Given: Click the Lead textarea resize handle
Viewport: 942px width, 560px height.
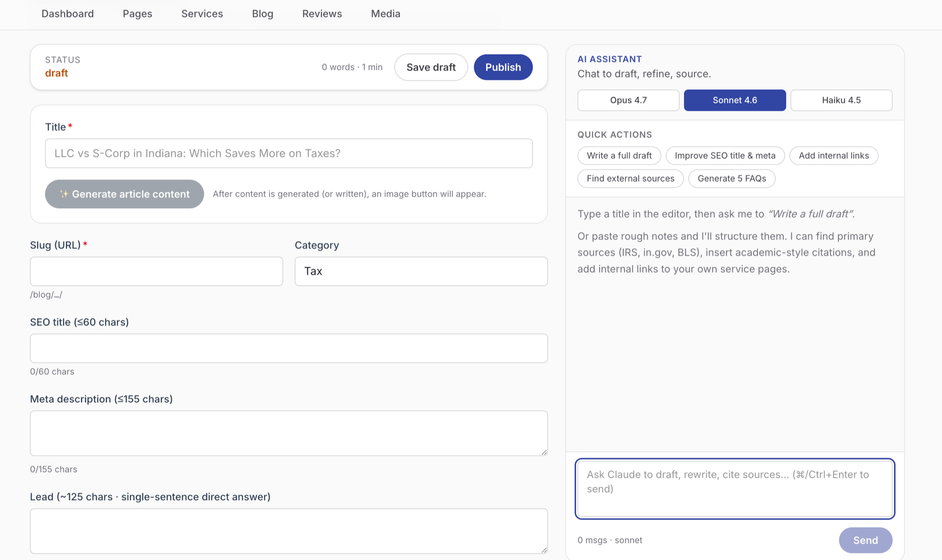Looking at the screenshot, I should point(544,550).
